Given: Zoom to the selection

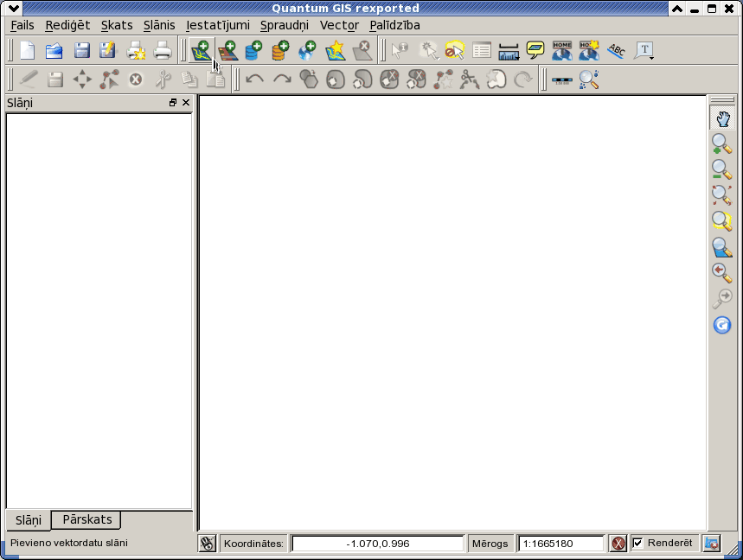Looking at the screenshot, I should tap(722, 220).
